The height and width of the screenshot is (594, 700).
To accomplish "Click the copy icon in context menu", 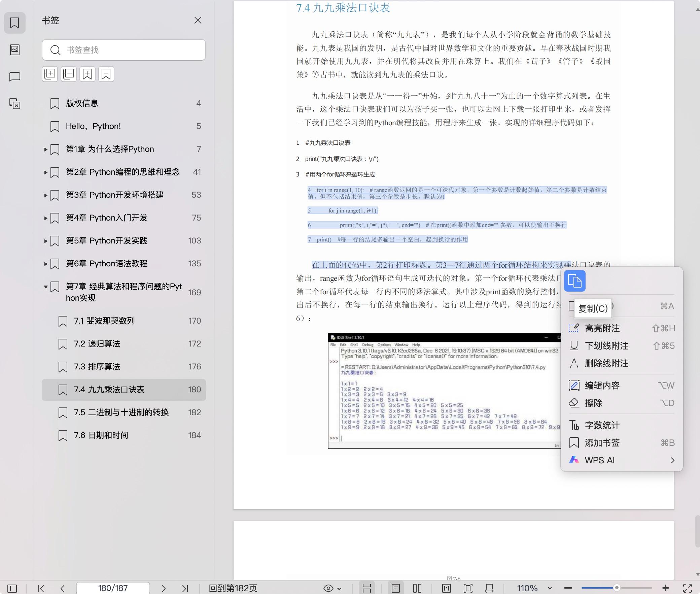I will point(574,281).
